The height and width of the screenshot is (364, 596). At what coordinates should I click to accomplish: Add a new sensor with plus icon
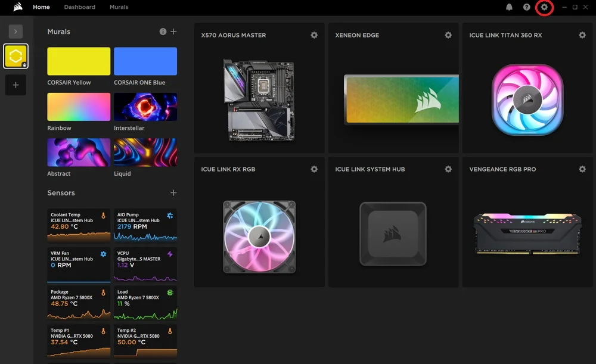pyautogui.click(x=173, y=193)
